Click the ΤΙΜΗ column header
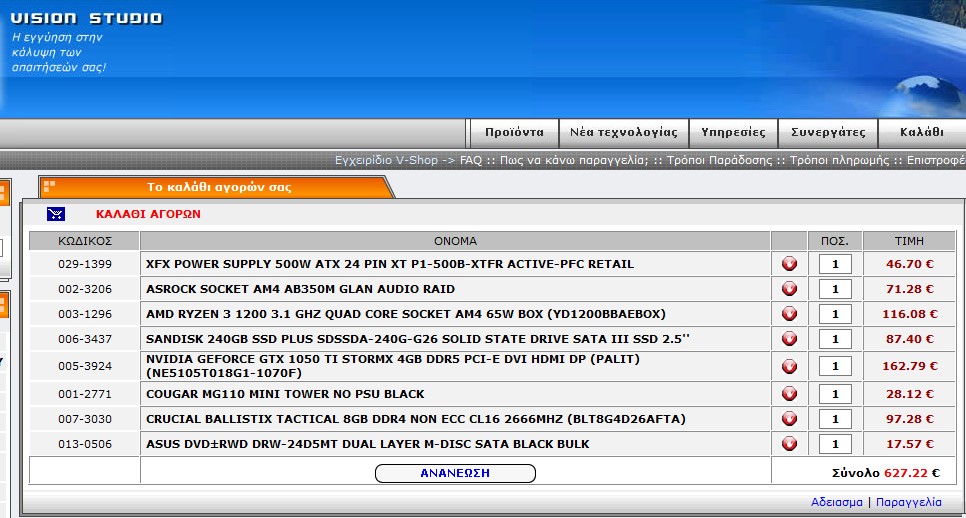 [x=909, y=241]
